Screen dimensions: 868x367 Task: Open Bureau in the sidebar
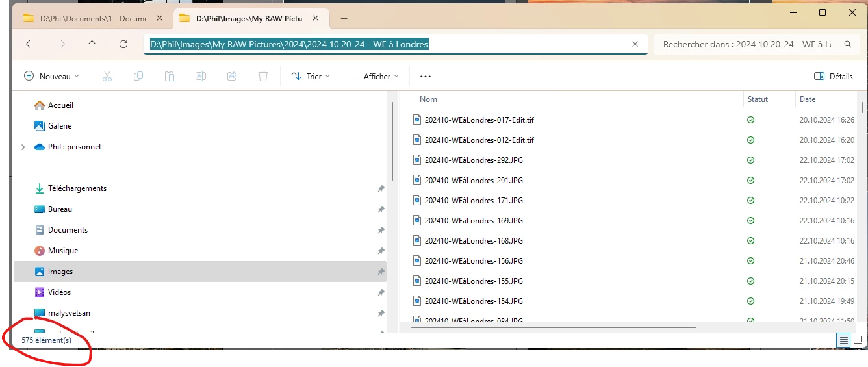point(60,209)
